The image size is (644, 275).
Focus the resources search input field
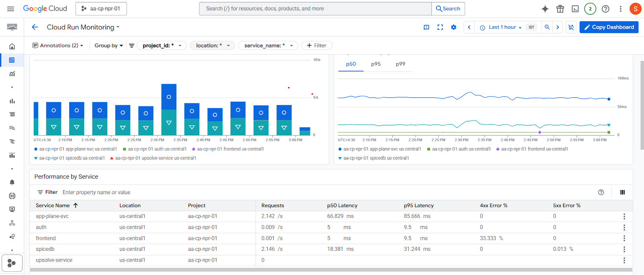click(315, 8)
